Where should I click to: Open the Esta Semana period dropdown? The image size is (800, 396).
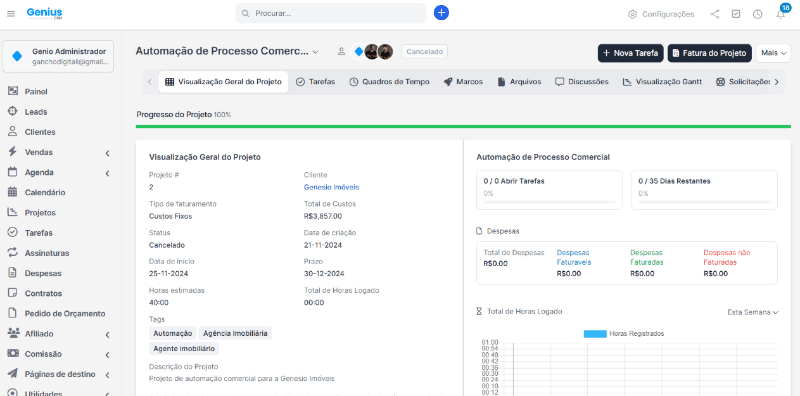753,312
